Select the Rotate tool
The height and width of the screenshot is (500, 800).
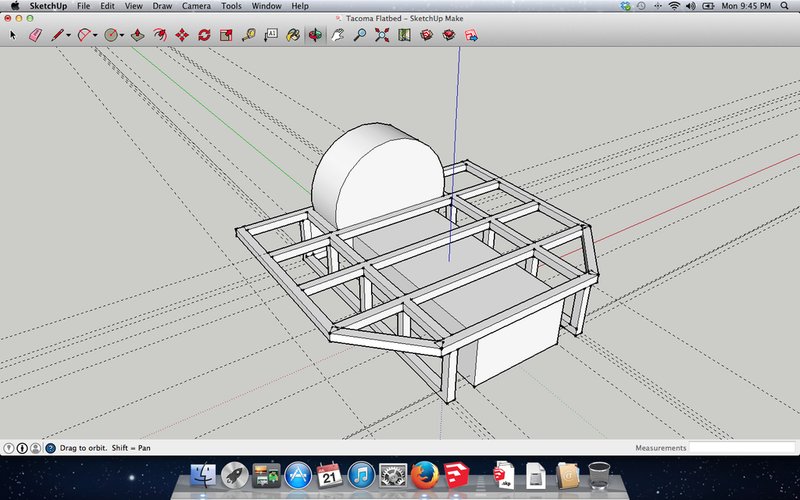click(204, 35)
